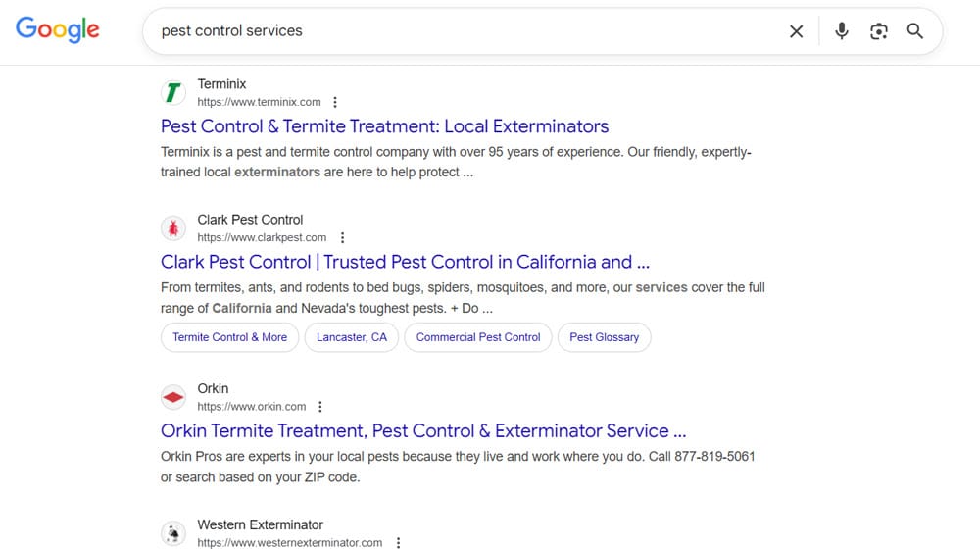Open the Pest Glossary sitelink
This screenshot has height=549, width=980.
pos(604,337)
